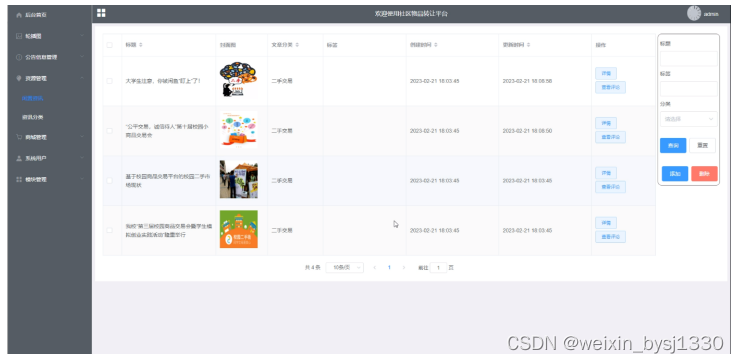Image resolution: width=739 pixels, height=363 pixels.
Task: Click update time 2023-02-21 18:08:58
Action: [x=527, y=81]
